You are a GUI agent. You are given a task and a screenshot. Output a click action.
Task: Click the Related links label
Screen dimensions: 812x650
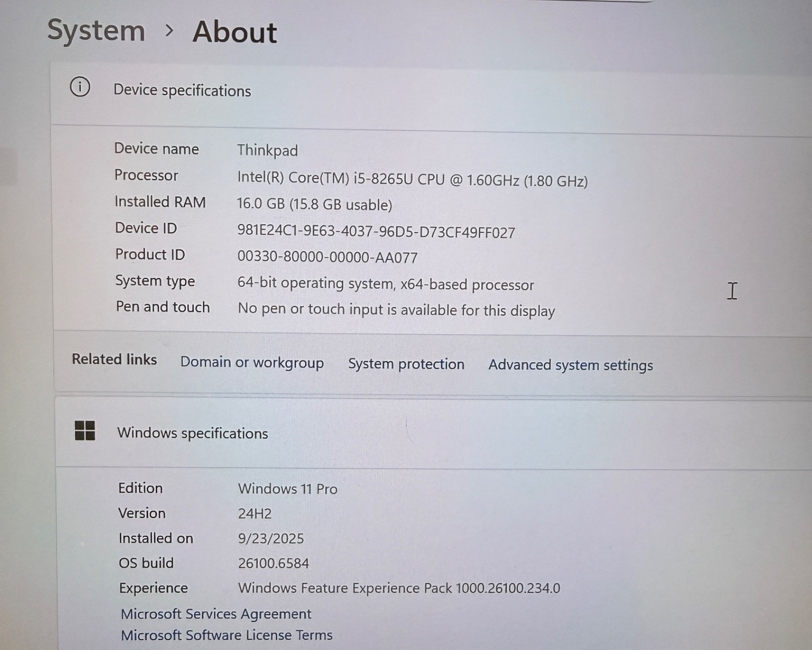(115, 360)
